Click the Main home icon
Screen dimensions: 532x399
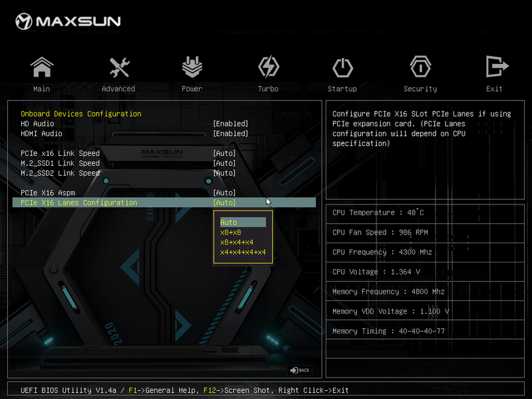(x=42, y=67)
